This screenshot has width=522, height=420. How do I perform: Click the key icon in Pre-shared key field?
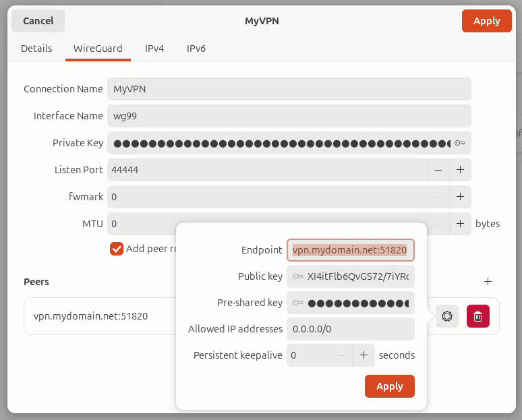[297, 303]
